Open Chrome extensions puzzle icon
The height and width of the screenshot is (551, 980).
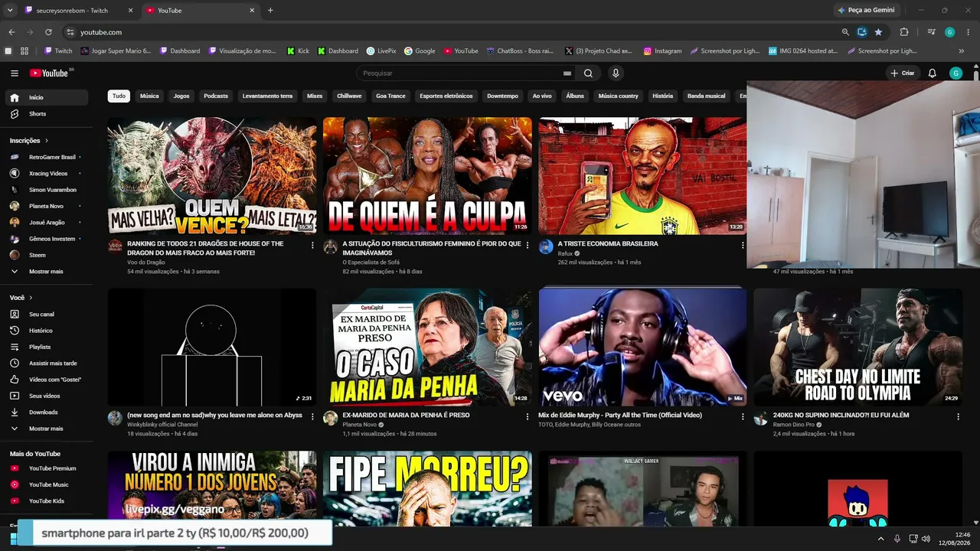[x=904, y=32]
